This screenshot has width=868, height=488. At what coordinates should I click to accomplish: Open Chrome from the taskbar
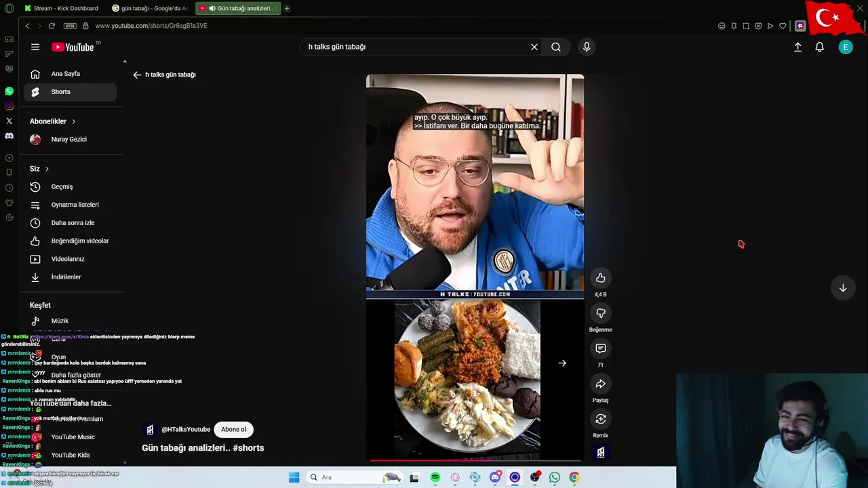click(x=574, y=477)
